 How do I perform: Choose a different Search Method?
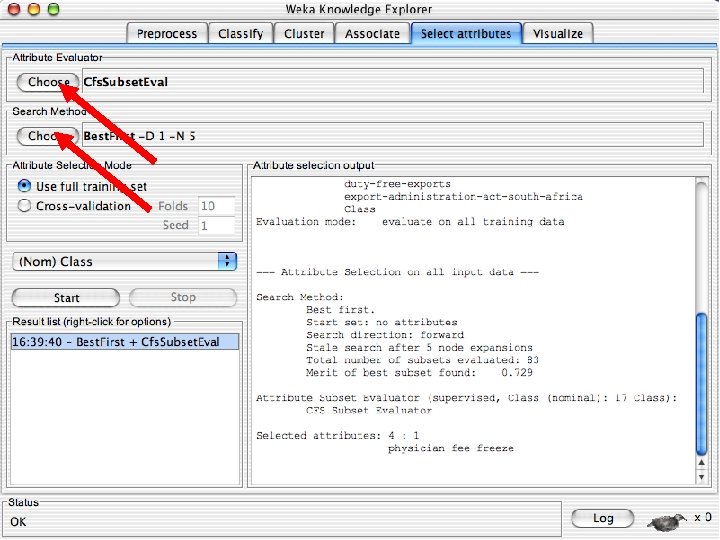[x=48, y=136]
